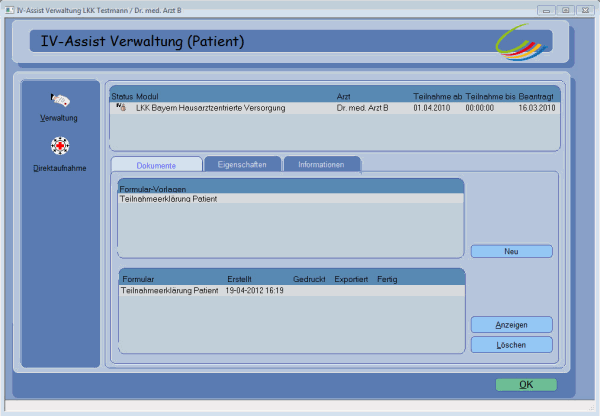Click the app icon in title bar
Viewport: 600px width, 416px height.
point(10,10)
